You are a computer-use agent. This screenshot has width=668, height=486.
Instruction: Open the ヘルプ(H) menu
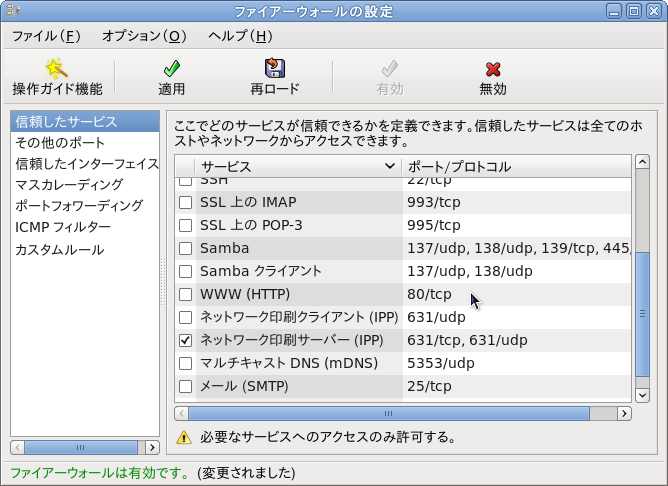240,36
